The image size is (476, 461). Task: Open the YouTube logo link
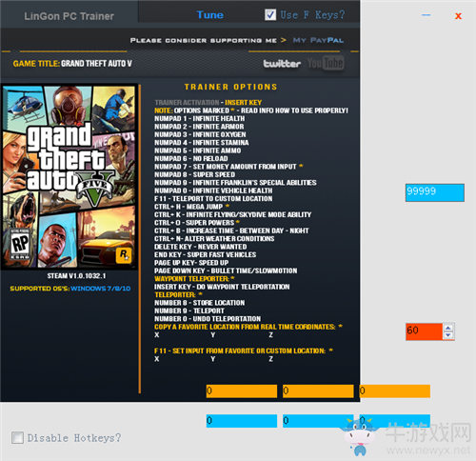pos(326,63)
